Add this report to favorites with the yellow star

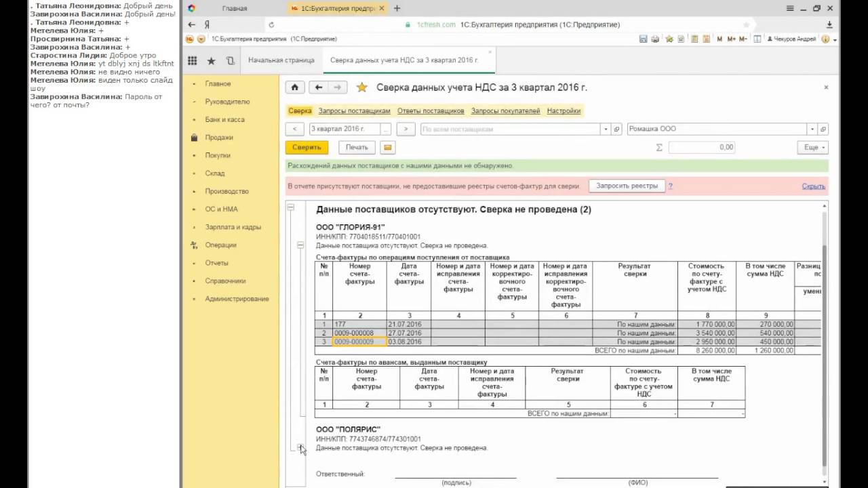pos(362,87)
